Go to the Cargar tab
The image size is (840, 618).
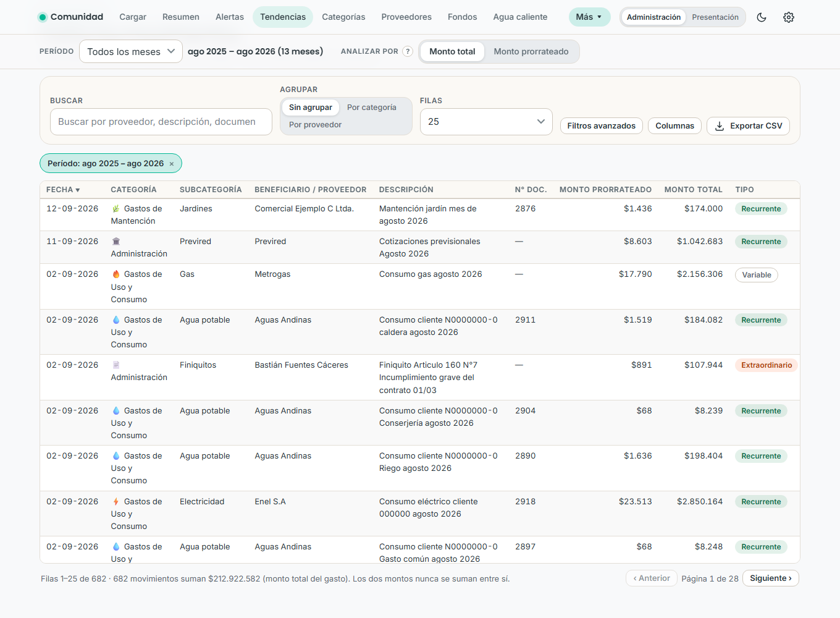[133, 17]
